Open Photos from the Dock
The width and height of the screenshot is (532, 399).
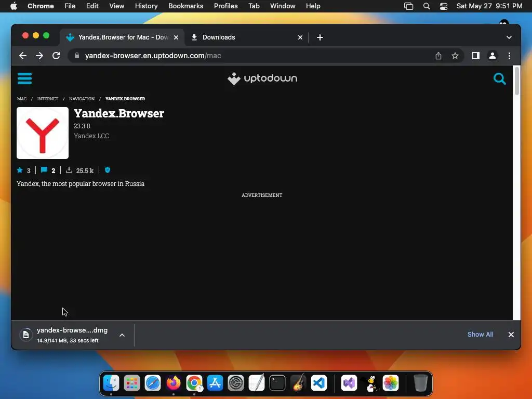tap(391, 383)
